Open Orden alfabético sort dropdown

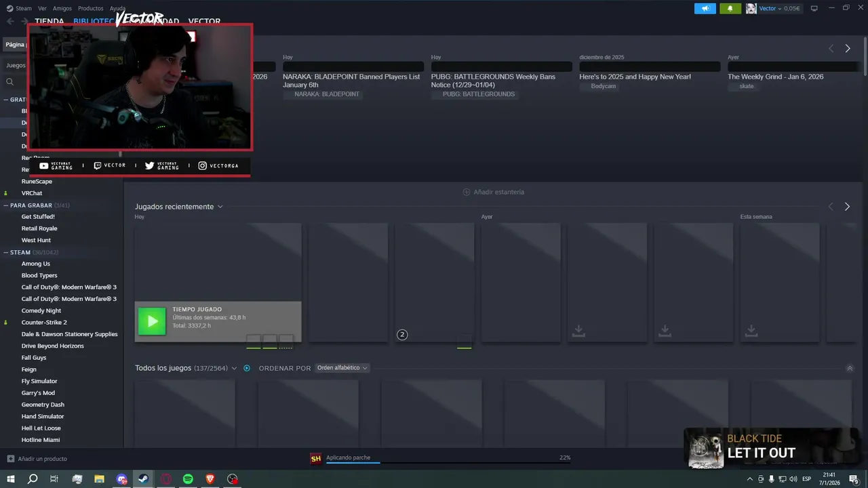tap(342, 368)
